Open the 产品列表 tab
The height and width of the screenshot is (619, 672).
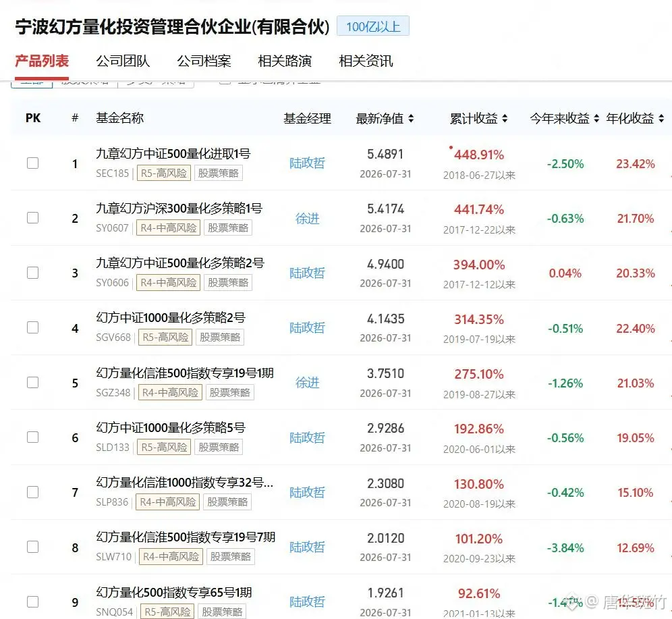click(42, 61)
